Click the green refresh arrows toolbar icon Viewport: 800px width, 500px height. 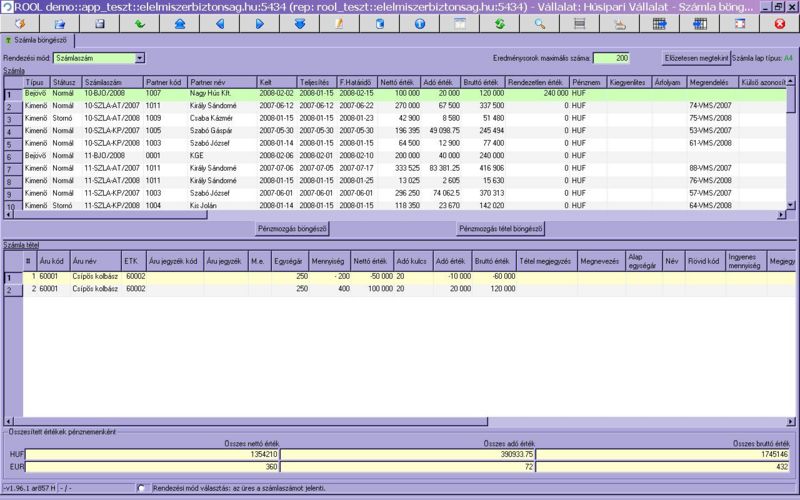click(498, 23)
